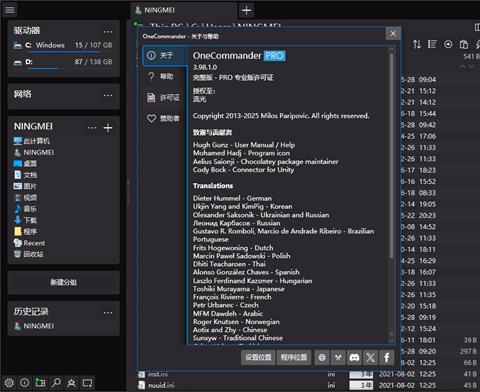Select the D: drive
This screenshot has width=480, height=392.
(x=63, y=63)
